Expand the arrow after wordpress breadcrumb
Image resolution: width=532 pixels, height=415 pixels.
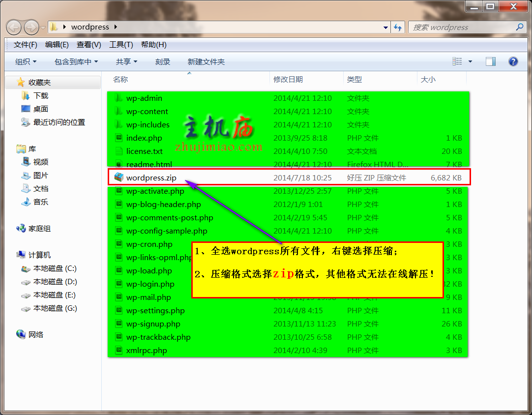point(116,27)
